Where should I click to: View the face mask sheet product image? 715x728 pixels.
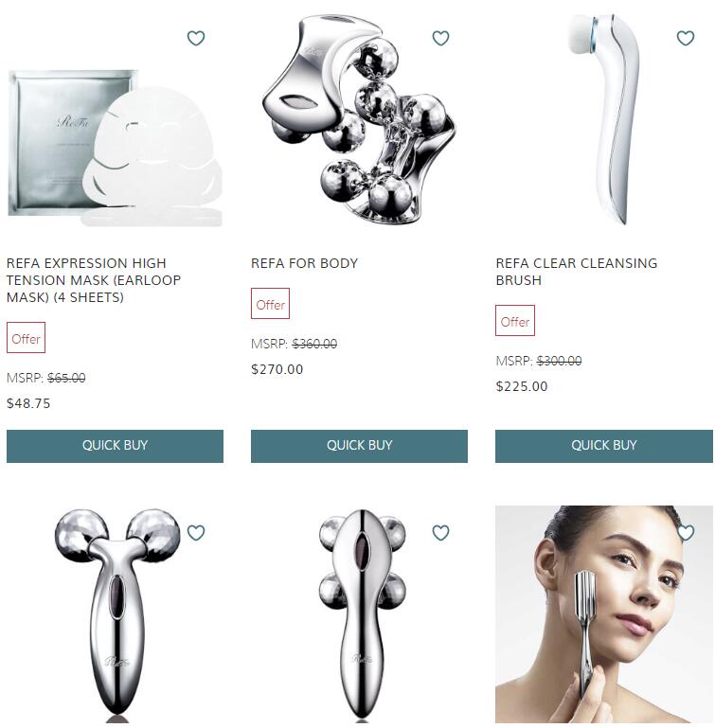click(x=115, y=148)
